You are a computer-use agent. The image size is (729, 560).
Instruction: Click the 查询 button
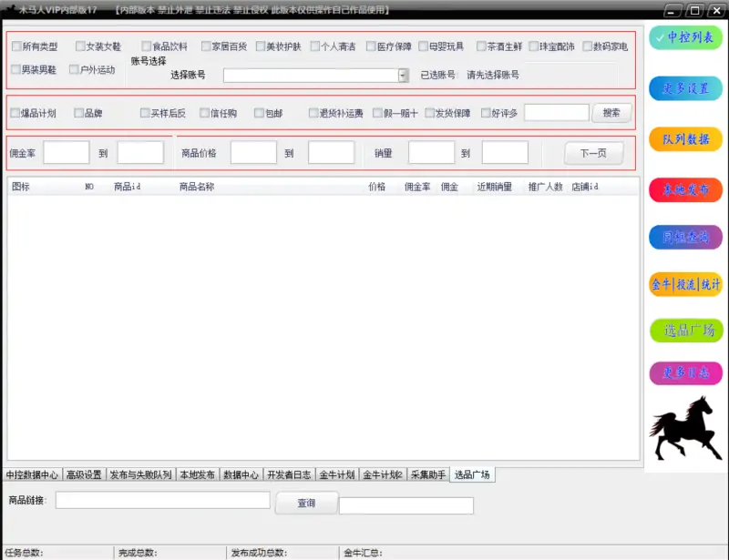pyautogui.click(x=306, y=503)
